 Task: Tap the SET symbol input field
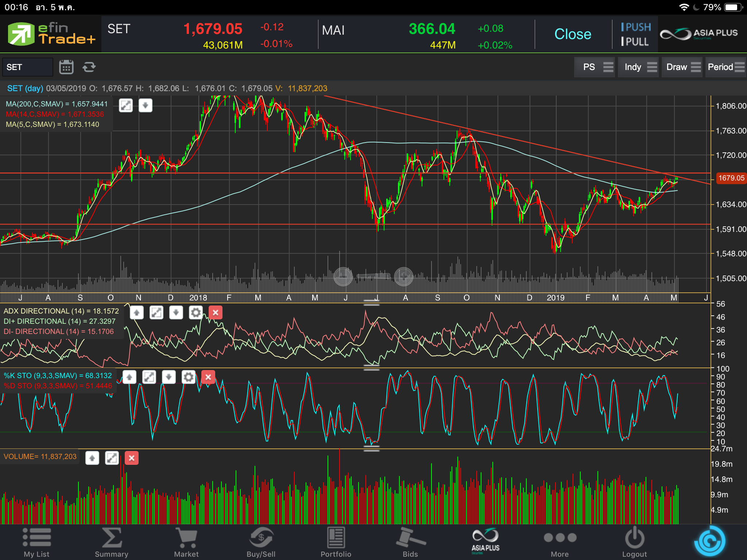pyautogui.click(x=28, y=67)
